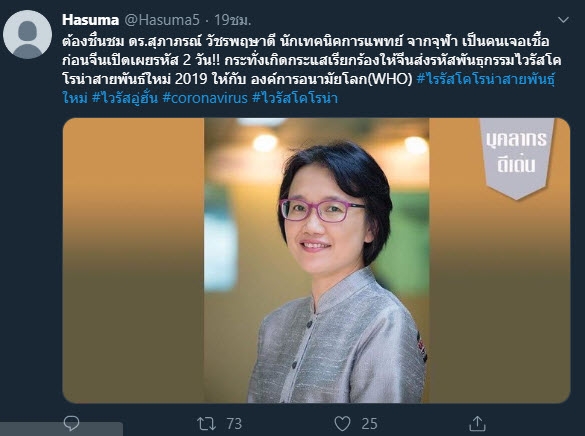Click the องค์การอนามัยโลก(WHO) text in the tweet
The image size is (585, 436).
[x=331, y=79]
